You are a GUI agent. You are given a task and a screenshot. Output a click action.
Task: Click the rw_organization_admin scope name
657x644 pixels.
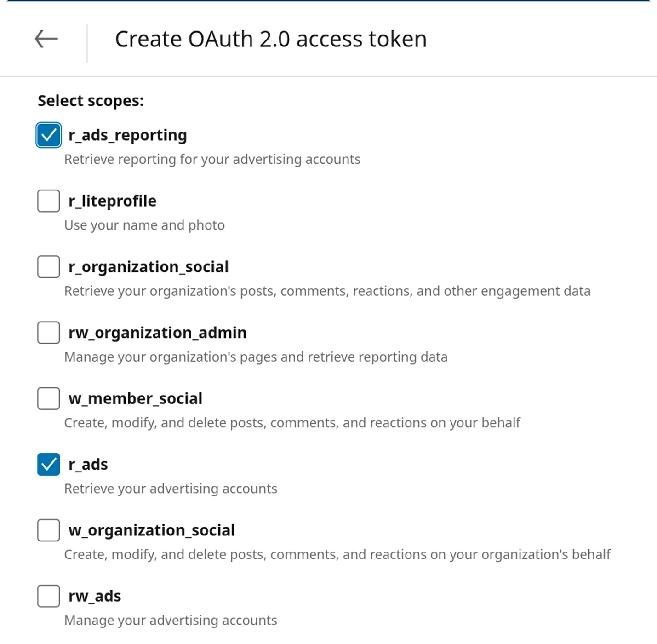point(157,333)
